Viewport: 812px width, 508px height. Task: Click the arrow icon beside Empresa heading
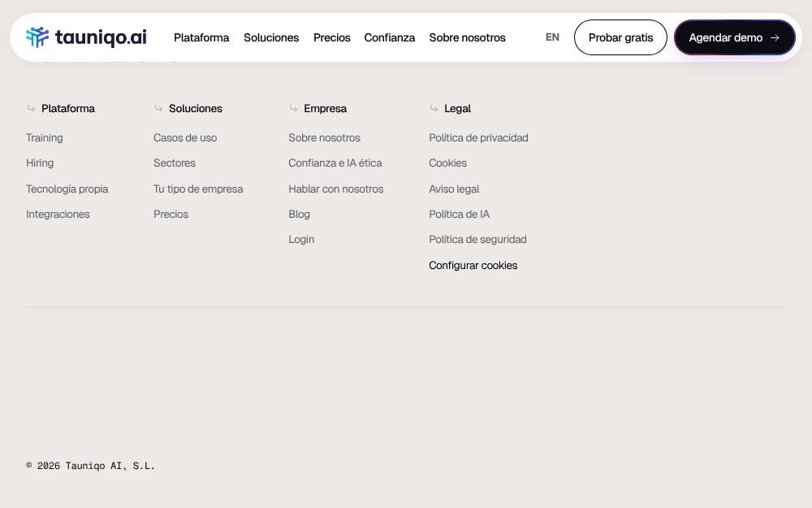pos(294,108)
